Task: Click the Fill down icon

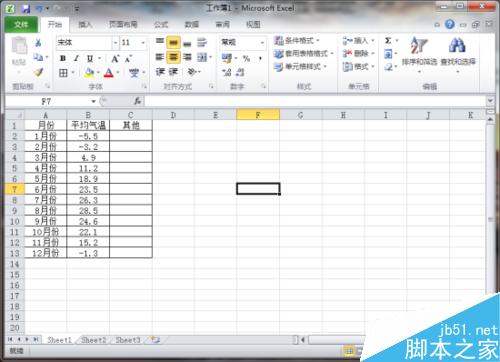Action: (x=388, y=54)
